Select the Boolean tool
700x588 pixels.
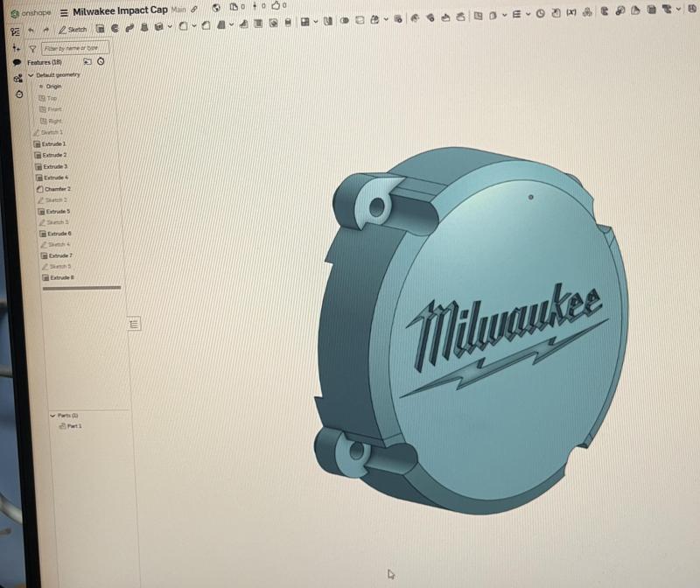(345, 20)
